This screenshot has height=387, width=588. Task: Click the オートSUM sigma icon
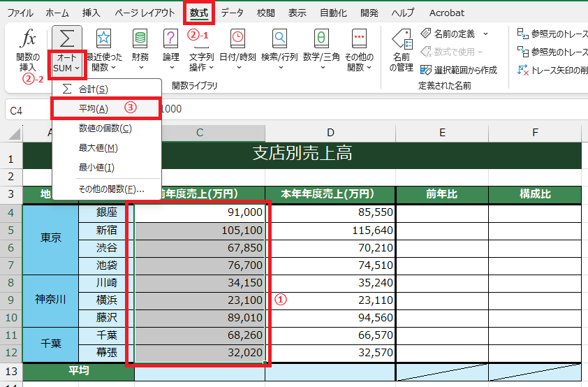(67, 38)
